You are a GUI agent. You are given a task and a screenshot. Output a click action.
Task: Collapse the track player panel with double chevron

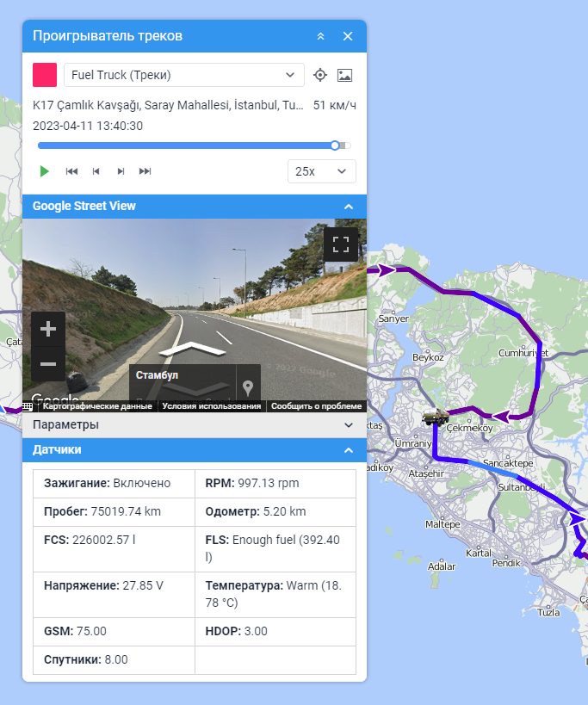point(320,36)
